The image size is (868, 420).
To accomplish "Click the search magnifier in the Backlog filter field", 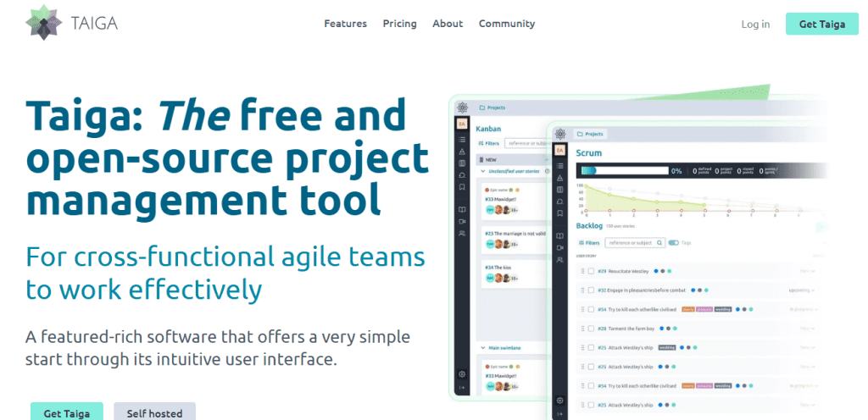I will coord(659,243).
